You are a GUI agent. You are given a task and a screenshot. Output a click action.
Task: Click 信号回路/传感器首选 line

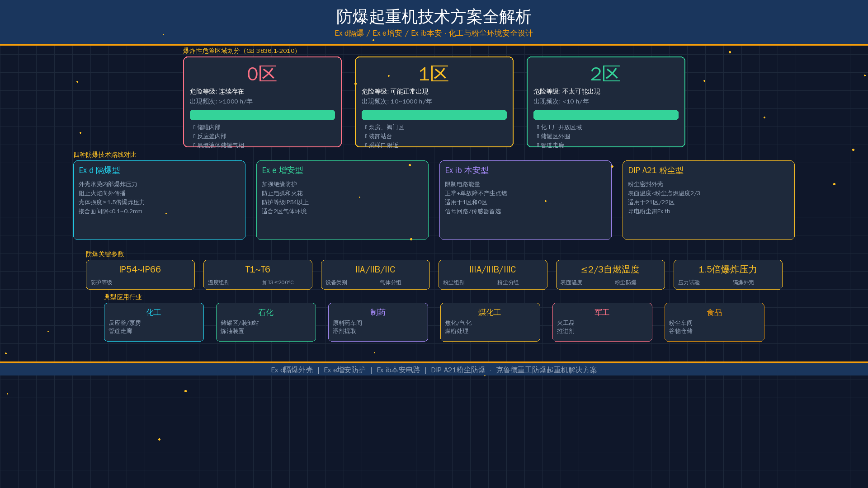[473, 211]
